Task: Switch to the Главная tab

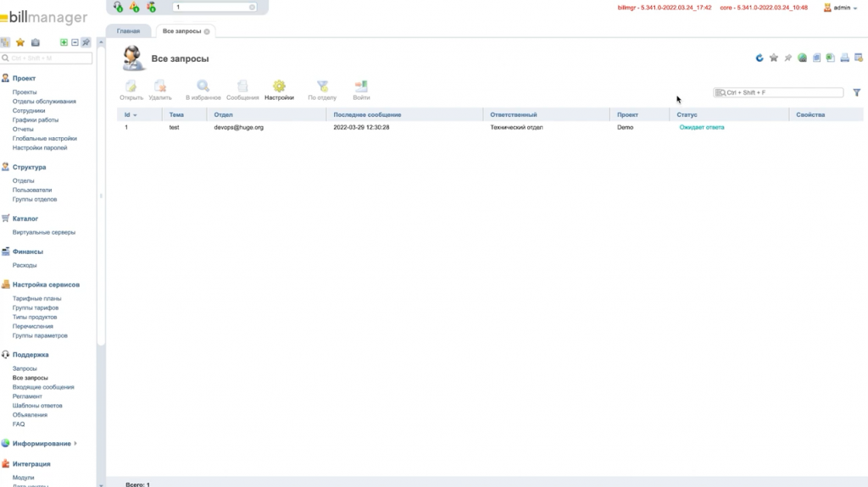Action: 129,31
